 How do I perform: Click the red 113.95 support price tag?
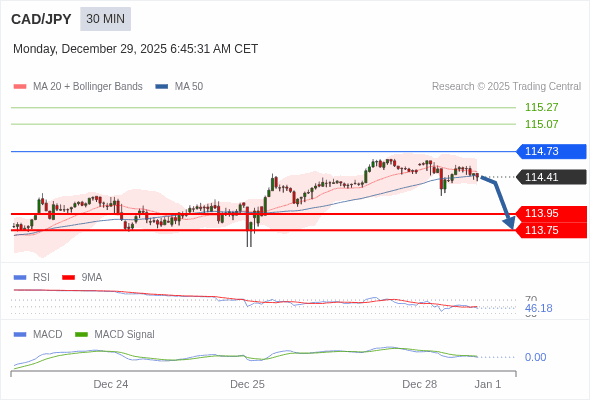click(551, 213)
